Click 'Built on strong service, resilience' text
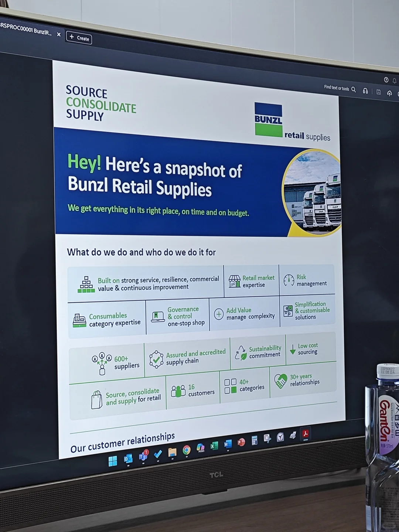 (x=158, y=283)
